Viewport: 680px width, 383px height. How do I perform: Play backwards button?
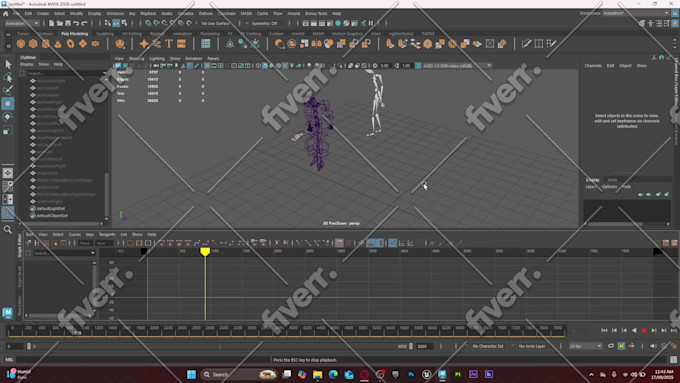634,331
